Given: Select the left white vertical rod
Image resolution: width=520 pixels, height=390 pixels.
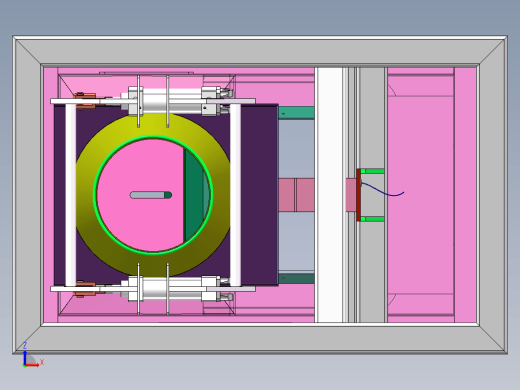Looking at the screenshot, I should pyautogui.click(x=70, y=195).
